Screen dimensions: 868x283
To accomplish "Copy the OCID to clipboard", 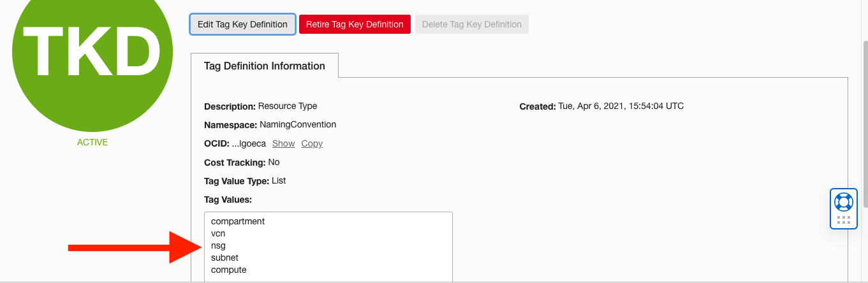I will click(x=312, y=143).
